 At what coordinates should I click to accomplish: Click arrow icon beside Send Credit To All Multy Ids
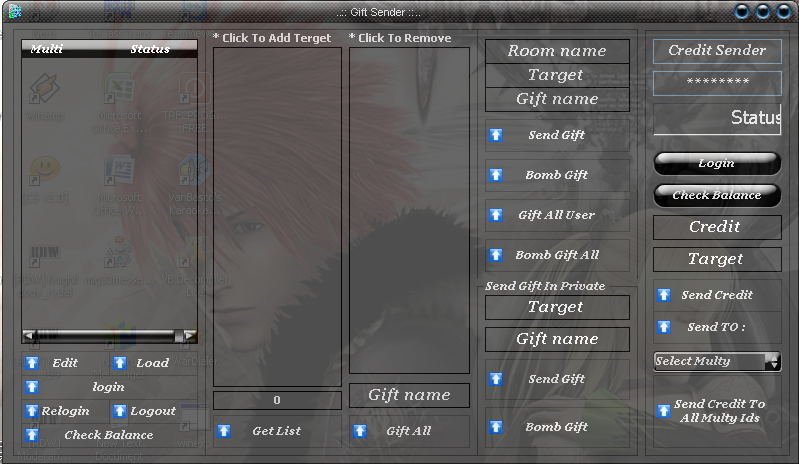[663, 411]
